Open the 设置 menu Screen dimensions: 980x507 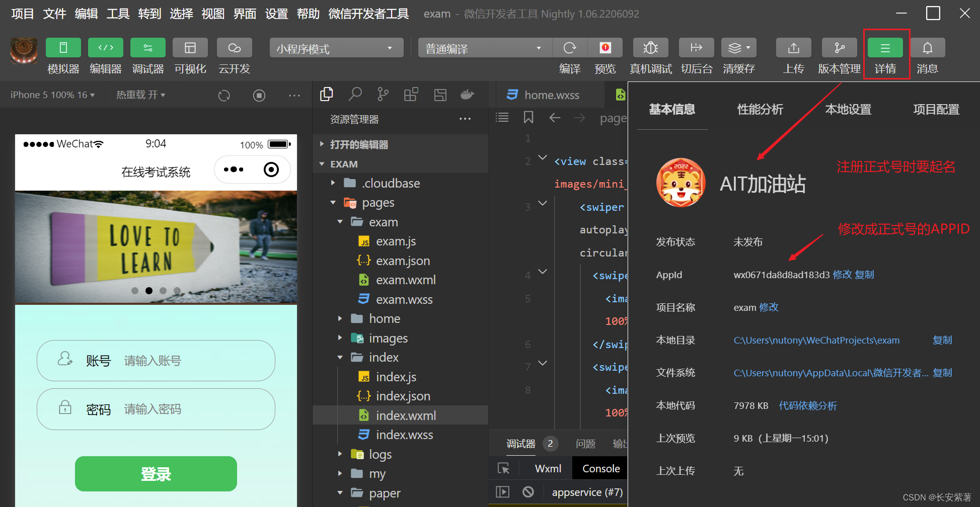[276, 14]
